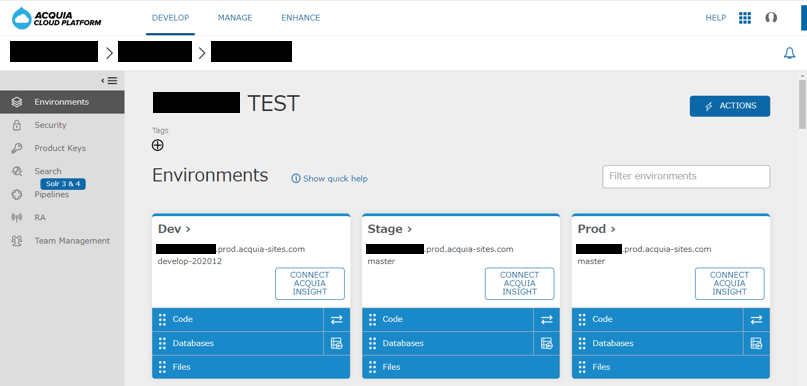Screen dimensions: 807x386
Task: Click the Prod database copy icon
Action: tap(757, 343)
